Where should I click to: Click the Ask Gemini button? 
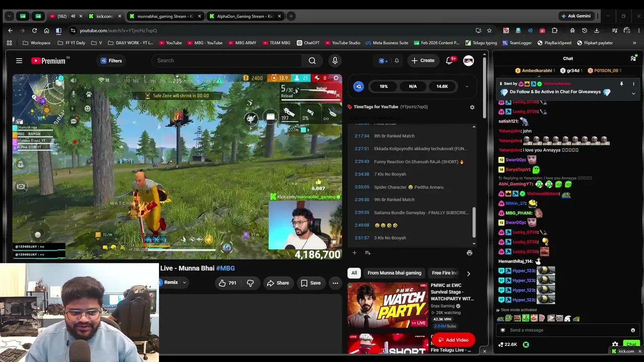(x=576, y=17)
